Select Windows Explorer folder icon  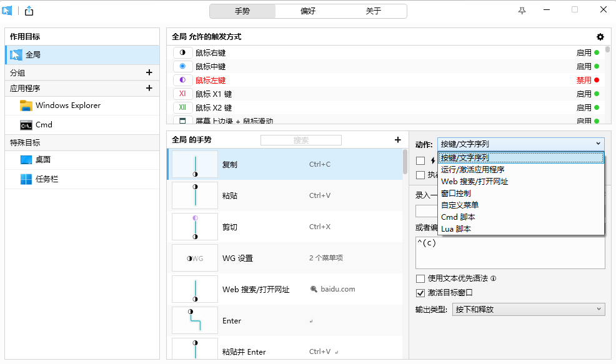26,106
